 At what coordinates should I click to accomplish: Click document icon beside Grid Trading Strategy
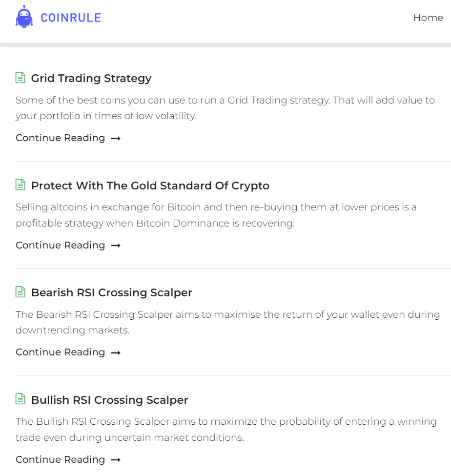pos(20,78)
